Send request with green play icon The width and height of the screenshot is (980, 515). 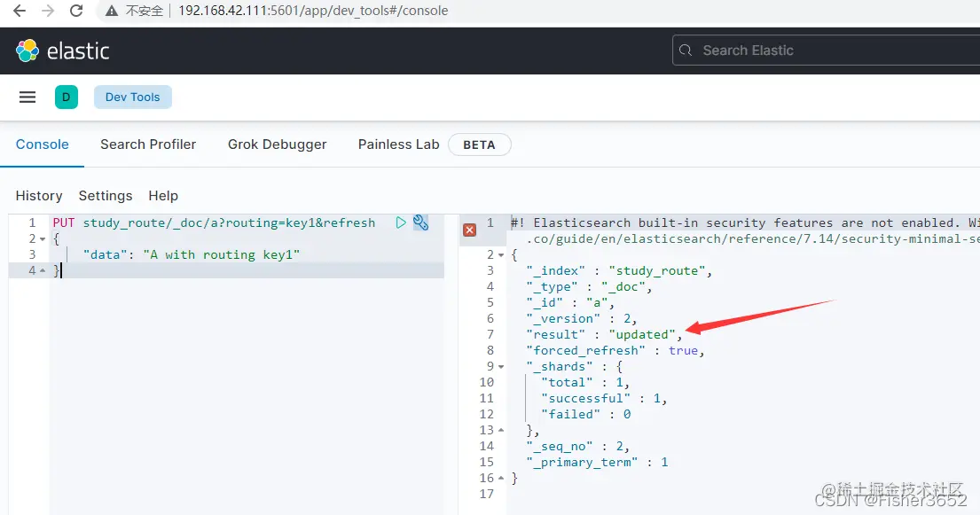coord(401,222)
